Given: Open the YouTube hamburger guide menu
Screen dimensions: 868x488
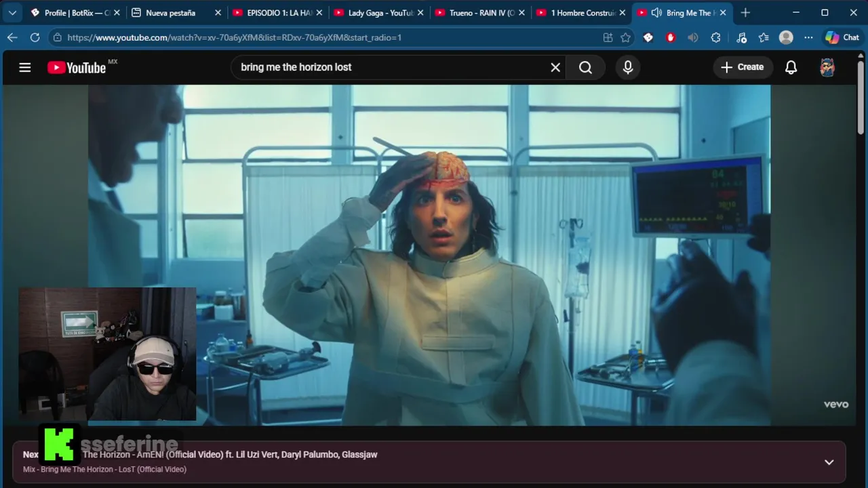Looking at the screenshot, I should [25, 67].
